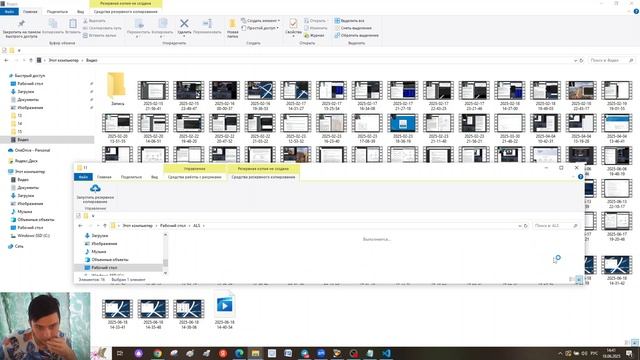This screenshot has width=640, height=360.
Task: Click the Move to (Переместить) icon
Action: 139,24
